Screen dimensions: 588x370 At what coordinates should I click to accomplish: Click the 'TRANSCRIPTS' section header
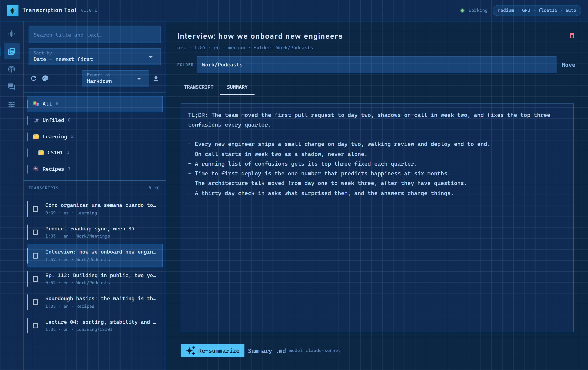(x=43, y=188)
